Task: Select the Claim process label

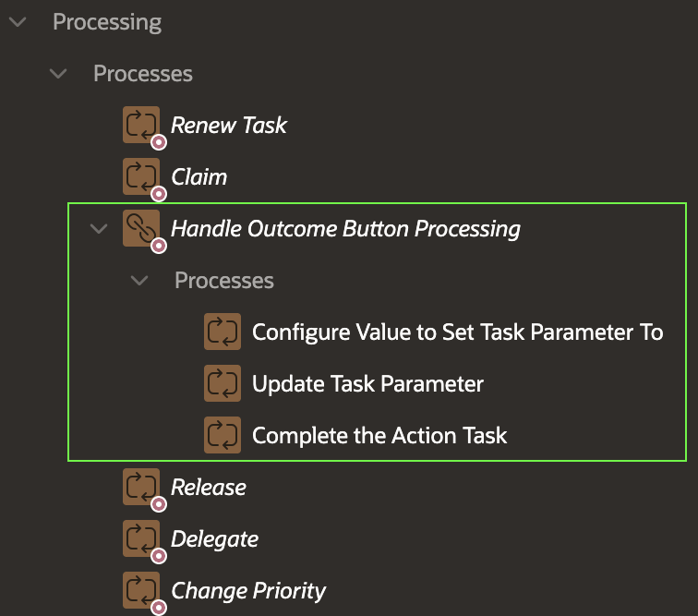Action: [199, 176]
